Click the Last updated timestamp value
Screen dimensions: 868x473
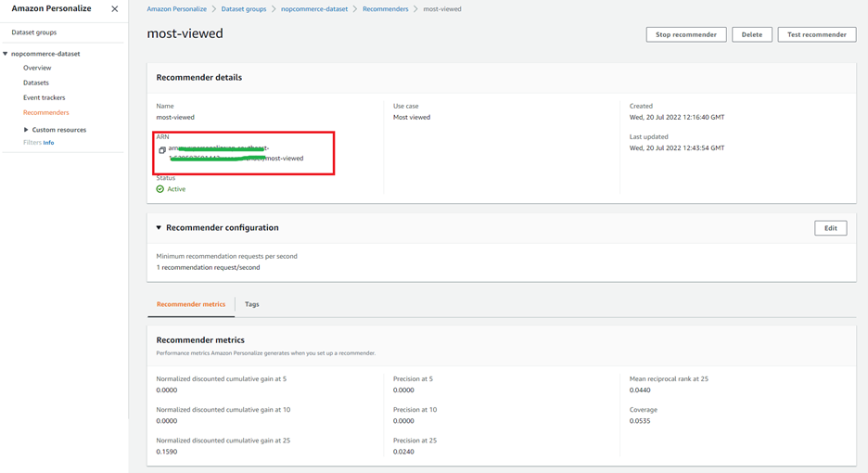coord(676,147)
